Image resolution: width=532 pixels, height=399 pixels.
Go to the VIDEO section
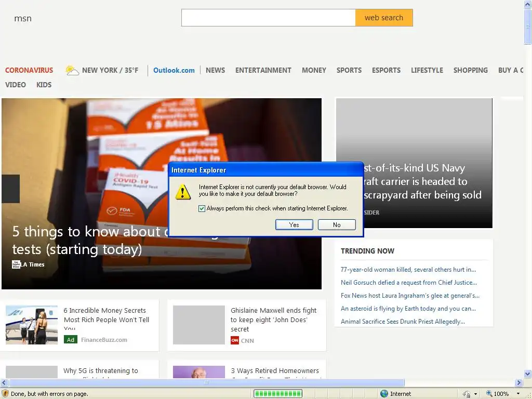pos(16,85)
